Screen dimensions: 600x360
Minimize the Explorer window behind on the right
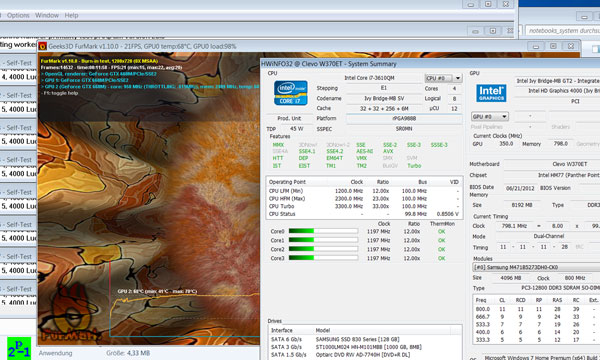tap(584, 16)
